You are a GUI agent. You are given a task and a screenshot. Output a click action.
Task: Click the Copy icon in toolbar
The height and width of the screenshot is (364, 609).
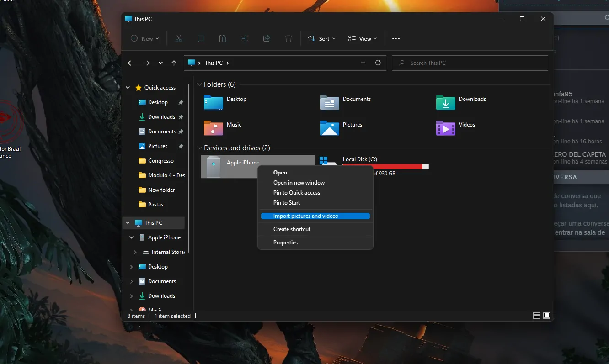point(201,39)
